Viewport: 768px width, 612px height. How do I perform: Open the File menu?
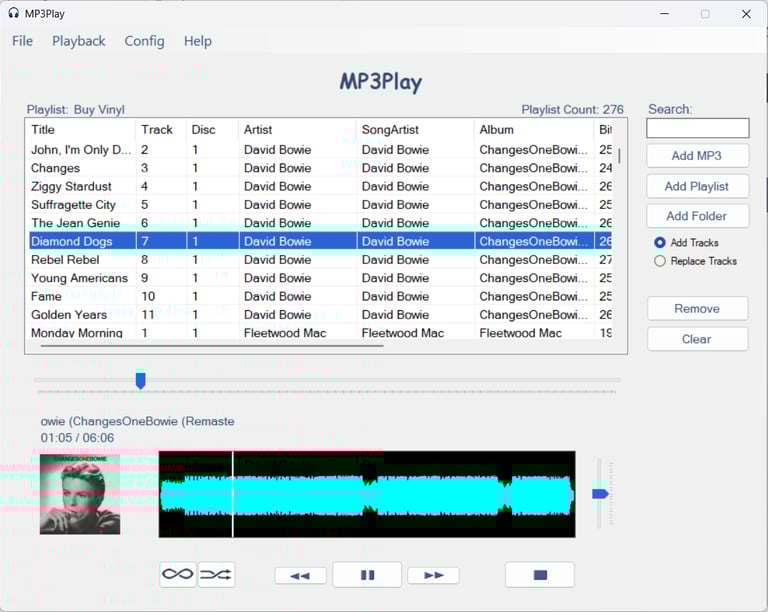click(23, 41)
